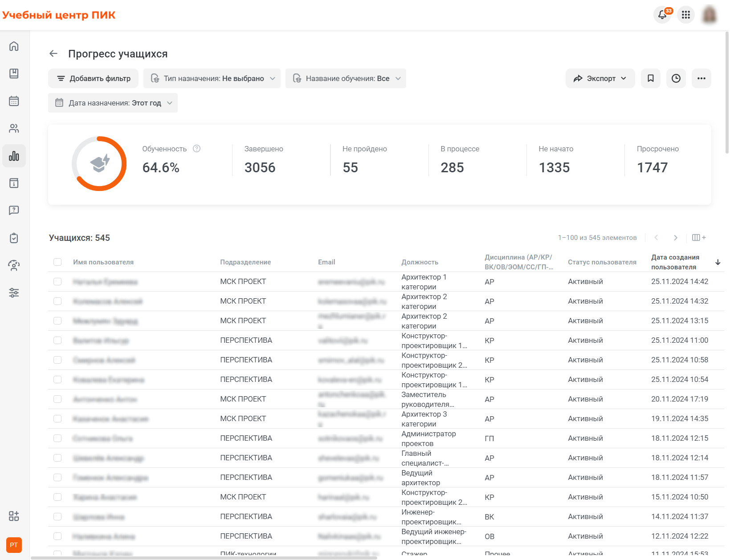
Task: Click the ГП discipline cell
Action: pyautogui.click(x=489, y=438)
